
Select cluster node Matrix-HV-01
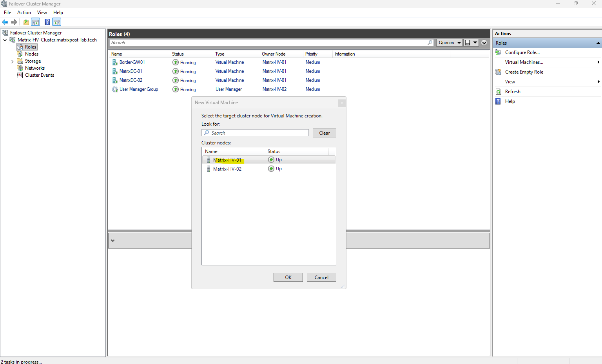(269, 160)
